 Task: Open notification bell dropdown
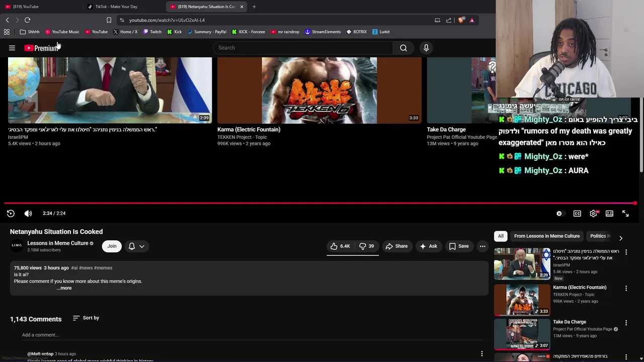coord(136,246)
